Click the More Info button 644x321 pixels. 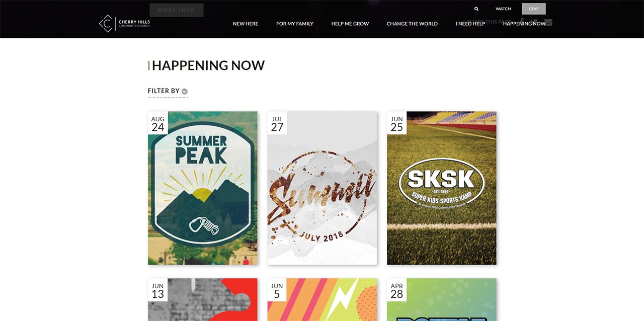tap(177, 10)
